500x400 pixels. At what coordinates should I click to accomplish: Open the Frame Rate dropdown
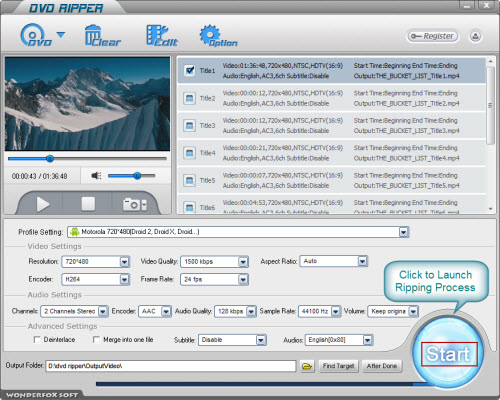point(243,279)
